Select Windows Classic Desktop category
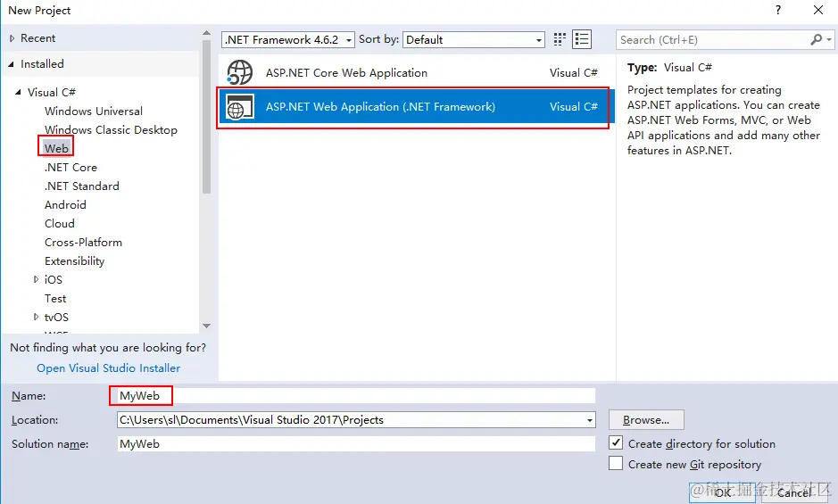 coord(111,130)
